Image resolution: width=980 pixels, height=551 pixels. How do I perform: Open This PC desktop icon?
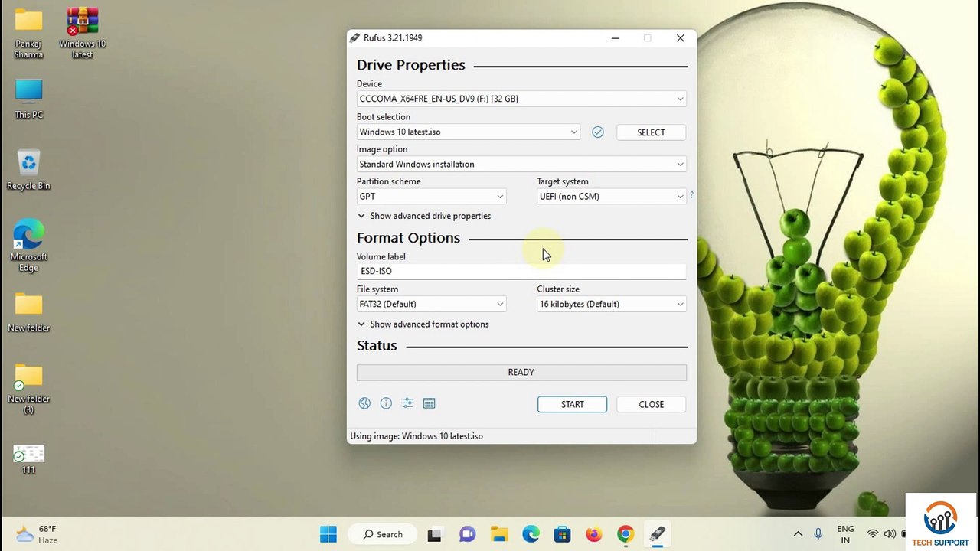tap(28, 99)
